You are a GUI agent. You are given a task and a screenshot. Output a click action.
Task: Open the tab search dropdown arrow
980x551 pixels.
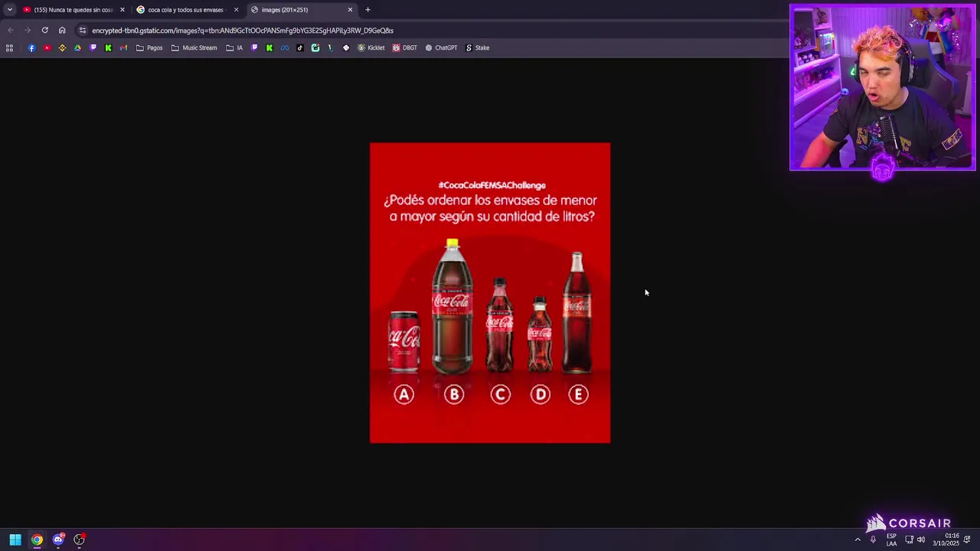click(x=9, y=10)
